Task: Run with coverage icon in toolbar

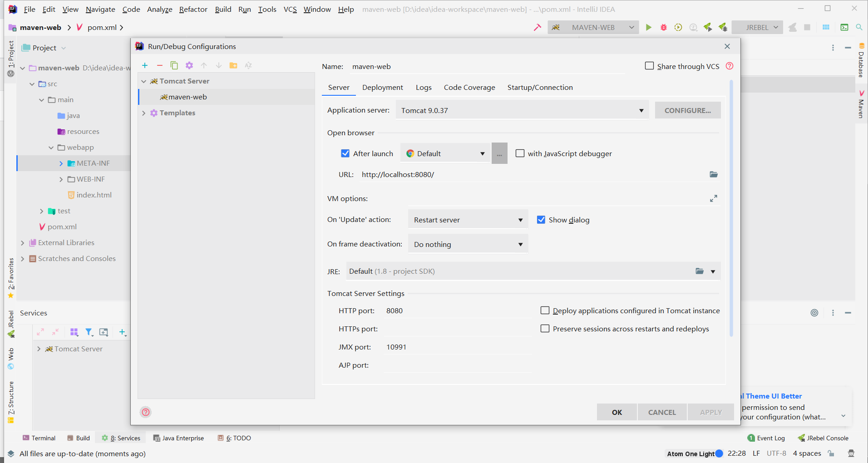Action: [x=678, y=27]
